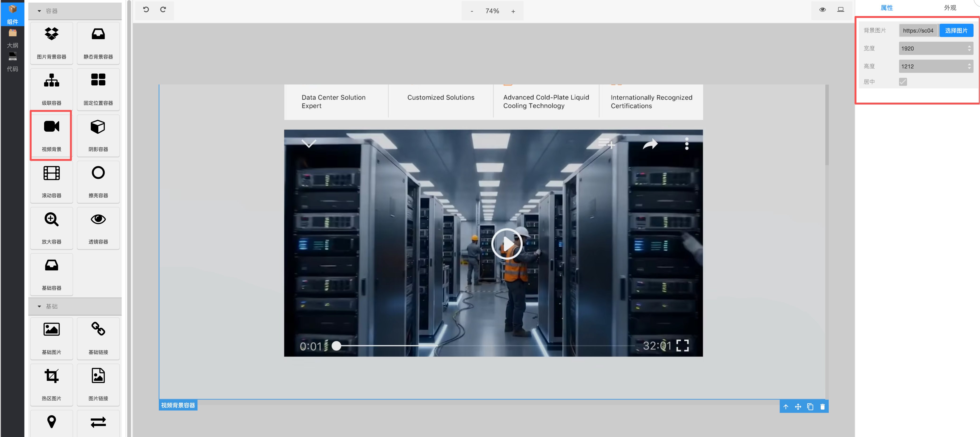Switch to laptop device view
Image resolution: width=980 pixels, height=437 pixels.
(x=840, y=9)
